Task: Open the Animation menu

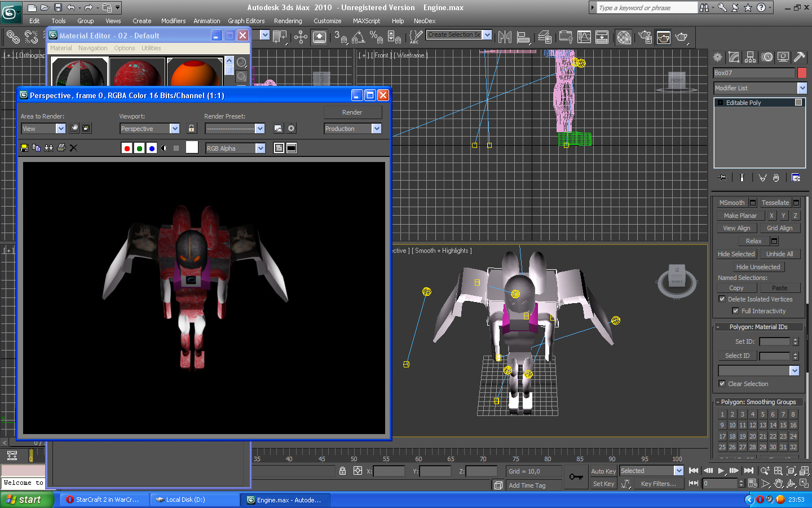Action: coord(207,21)
